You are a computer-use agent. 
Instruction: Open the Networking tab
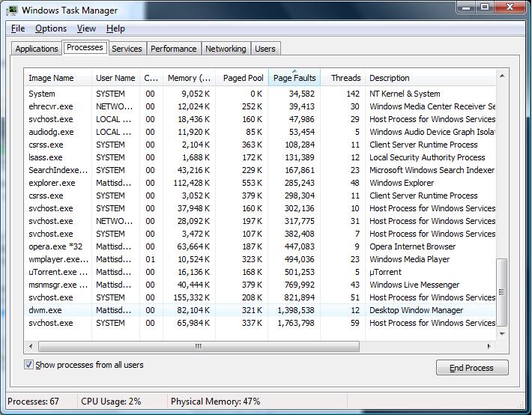click(226, 49)
